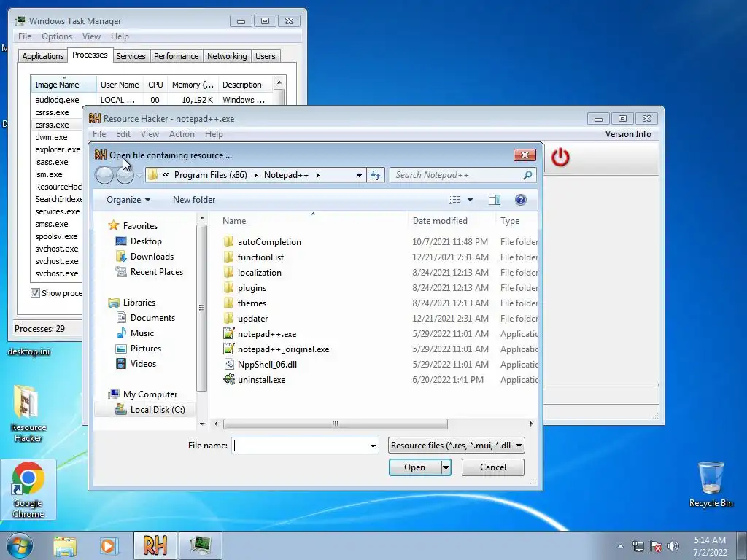Viewport: 747px width, 560px height.
Task: Click the clock in the taskbar
Action: (x=710, y=545)
